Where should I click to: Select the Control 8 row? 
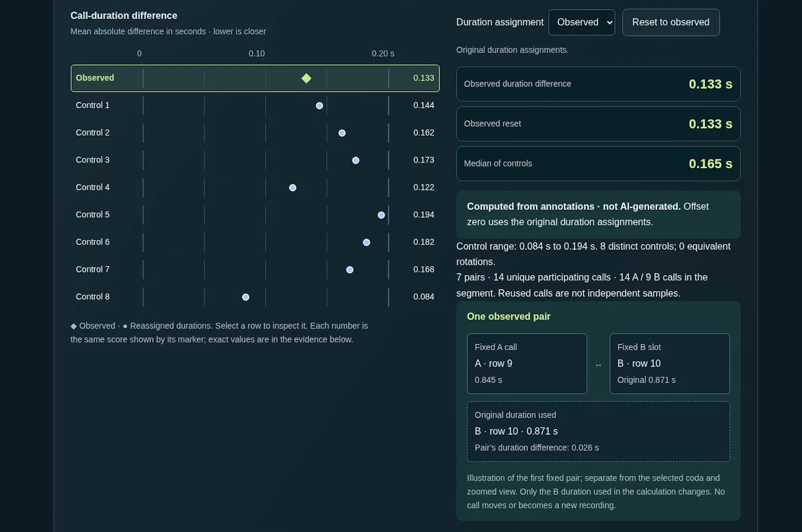pos(255,297)
